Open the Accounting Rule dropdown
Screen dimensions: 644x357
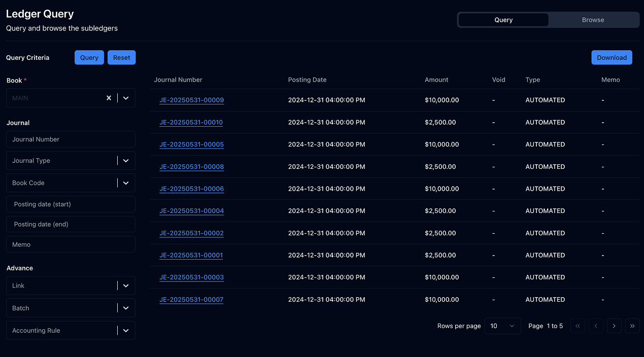click(x=71, y=330)
